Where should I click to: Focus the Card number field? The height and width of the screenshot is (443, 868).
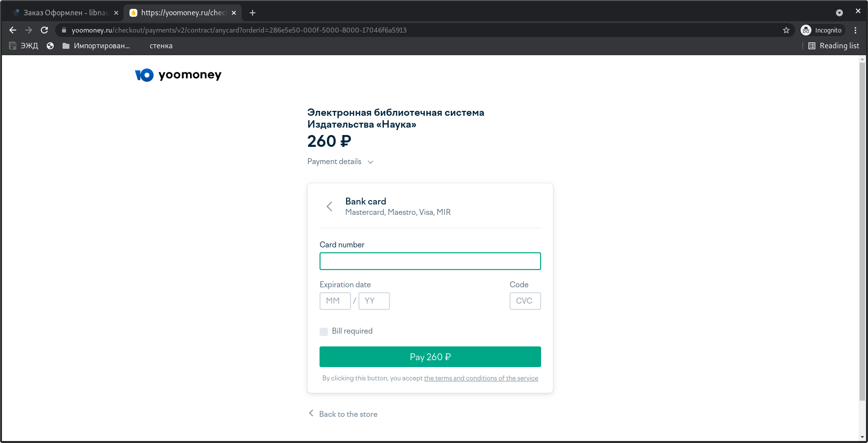pyautogui.click(x=430, y=261)
